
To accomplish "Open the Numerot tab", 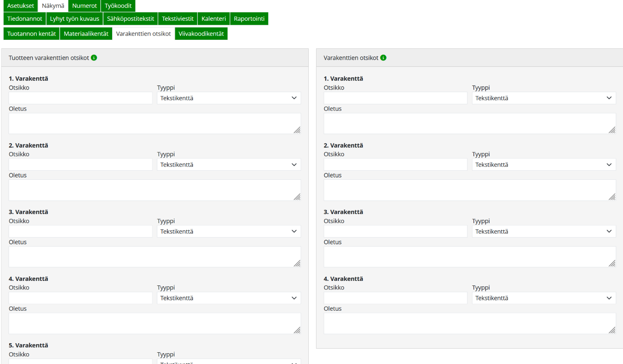I will coord(85,6).
